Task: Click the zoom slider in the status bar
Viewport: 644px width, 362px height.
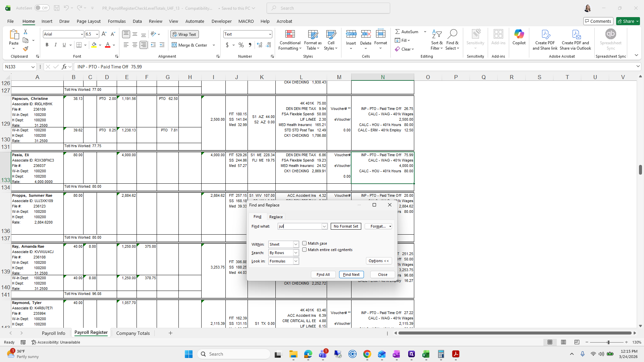Action: (608, 342)
